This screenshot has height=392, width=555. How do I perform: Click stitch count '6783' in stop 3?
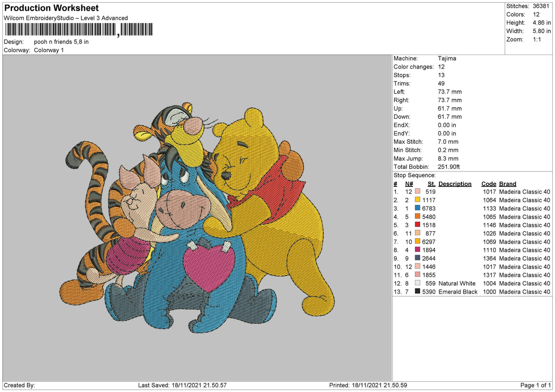click(x=429, y=208)
